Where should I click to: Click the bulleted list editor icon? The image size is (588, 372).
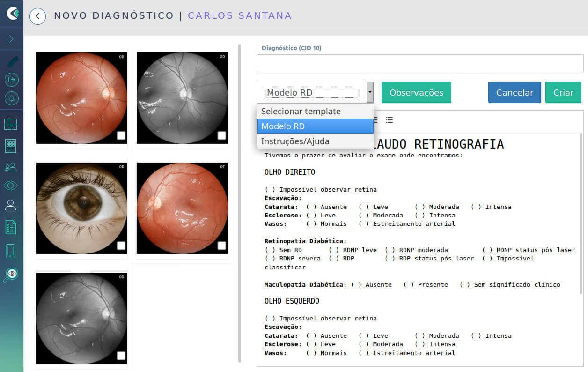(x=390, y=120)
